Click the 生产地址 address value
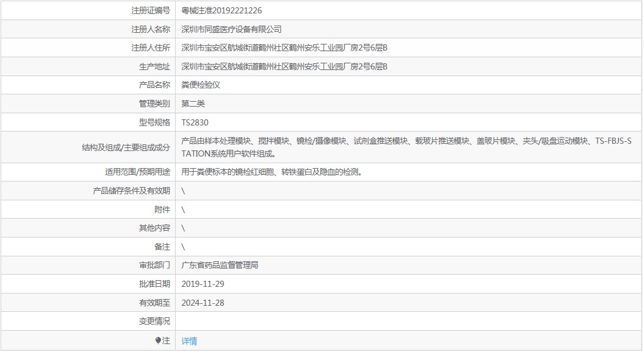This screenshot has width=644, height=352. [x=284, y=66]
